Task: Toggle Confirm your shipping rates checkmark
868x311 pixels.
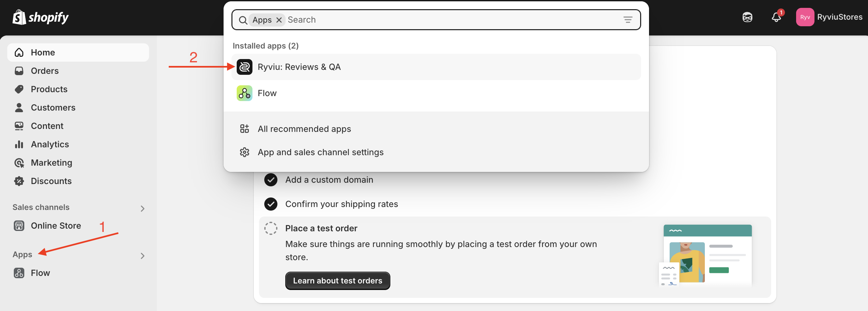Action: point(271,204)
